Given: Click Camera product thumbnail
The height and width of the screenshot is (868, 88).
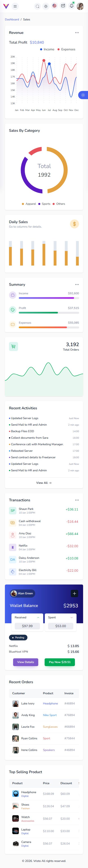Looking at the screenshot, I should pyautogui.click(x=16, y=844).
